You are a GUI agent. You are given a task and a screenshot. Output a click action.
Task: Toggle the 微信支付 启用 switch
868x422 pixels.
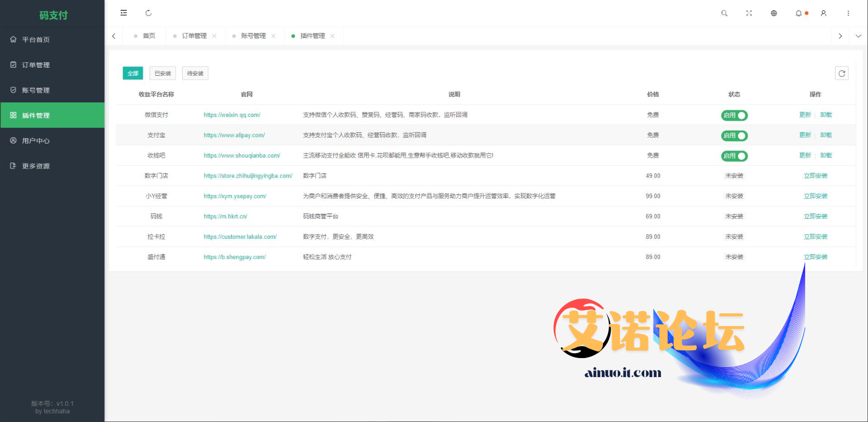point(734,115)
